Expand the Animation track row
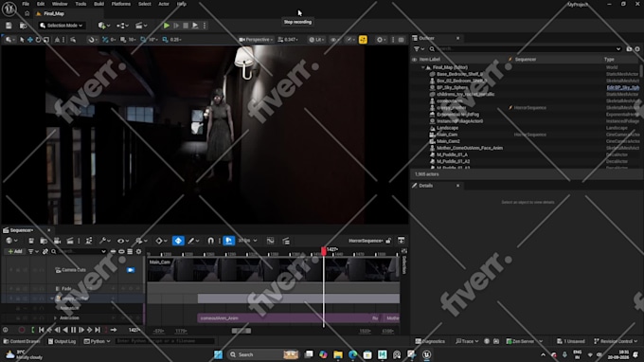 click(x=56, y=318)
